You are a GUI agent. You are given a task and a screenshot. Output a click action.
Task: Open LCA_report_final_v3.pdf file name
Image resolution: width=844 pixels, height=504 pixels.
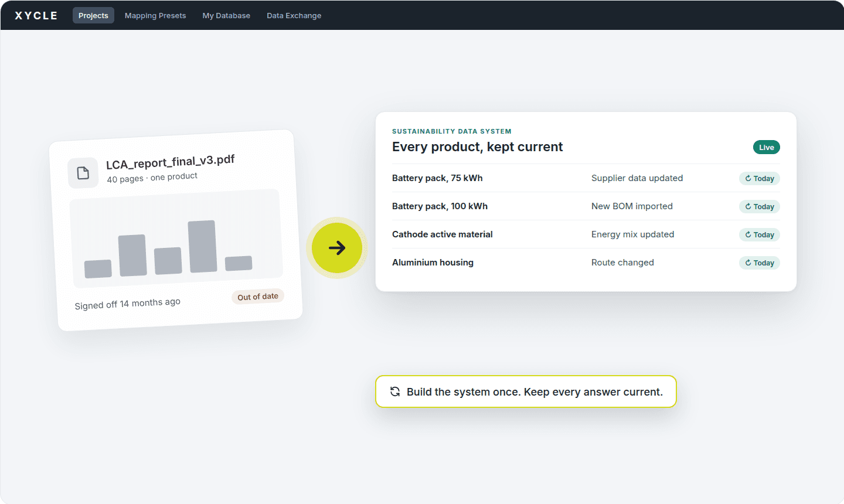171,162
